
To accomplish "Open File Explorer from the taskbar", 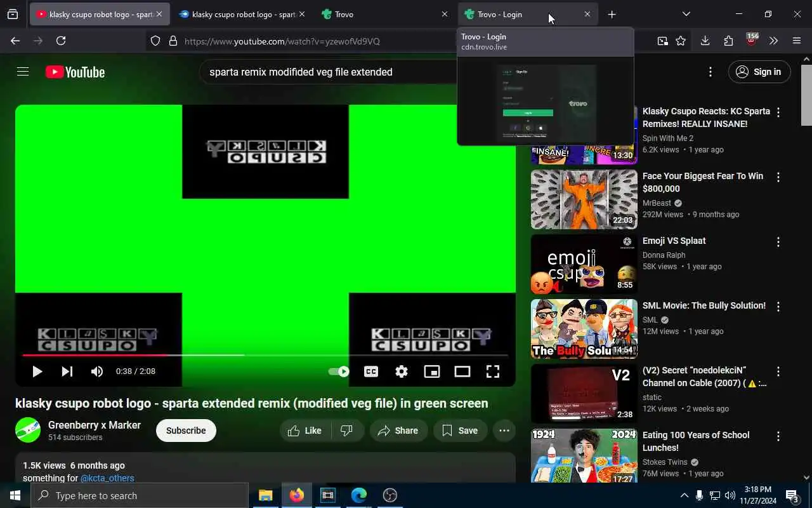I will [265, 495].
